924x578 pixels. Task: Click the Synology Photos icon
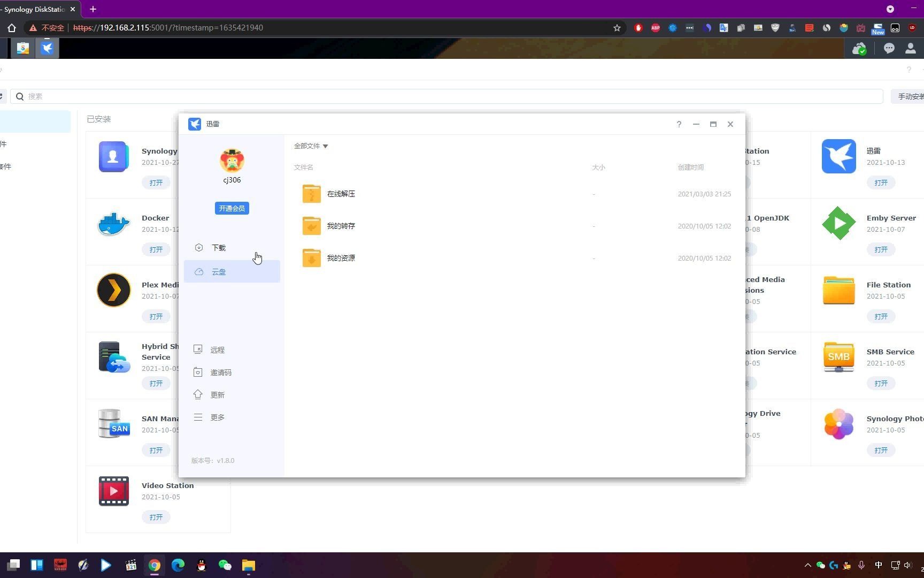coord(838,424)
